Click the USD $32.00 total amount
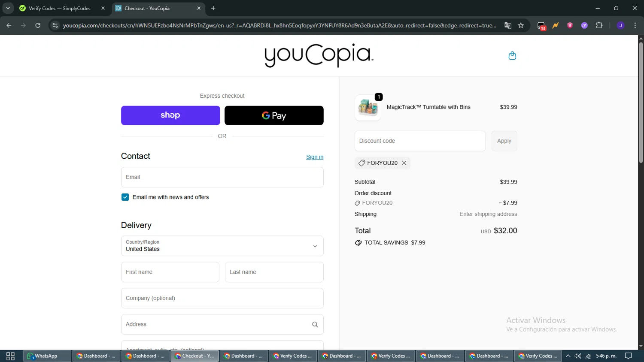Screen dimensions: 644x362 pyautogui.click(x=499, y=231)
